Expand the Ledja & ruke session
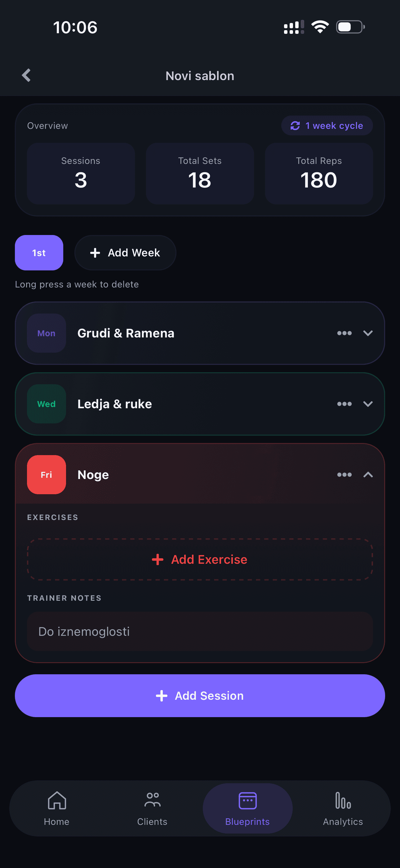 pos(368,404)
